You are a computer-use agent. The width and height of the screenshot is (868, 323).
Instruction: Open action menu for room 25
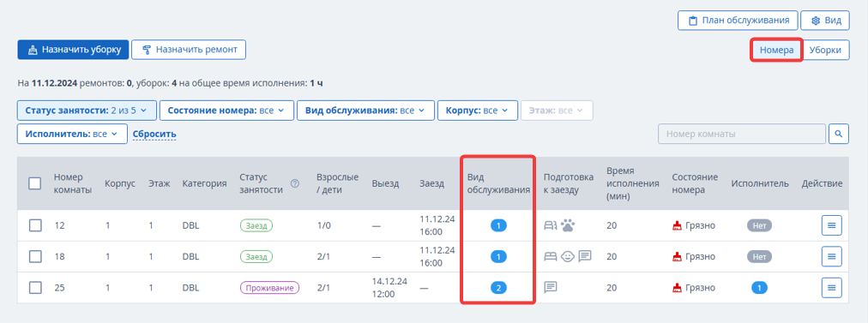831,288
